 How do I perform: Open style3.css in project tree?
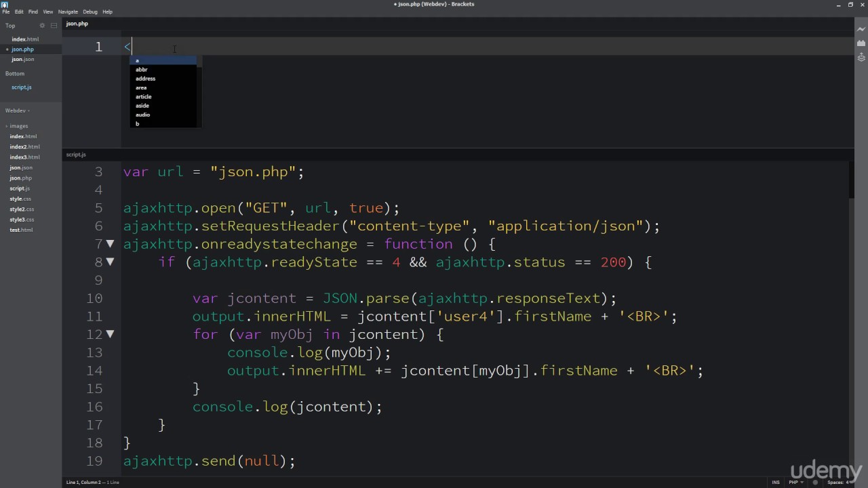pyautogui.click(x=22, y=220)
